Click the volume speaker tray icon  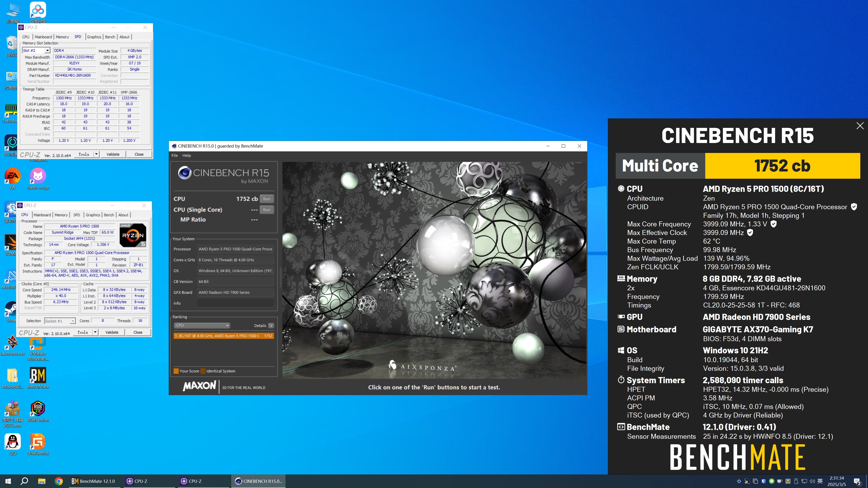(812, 481)
